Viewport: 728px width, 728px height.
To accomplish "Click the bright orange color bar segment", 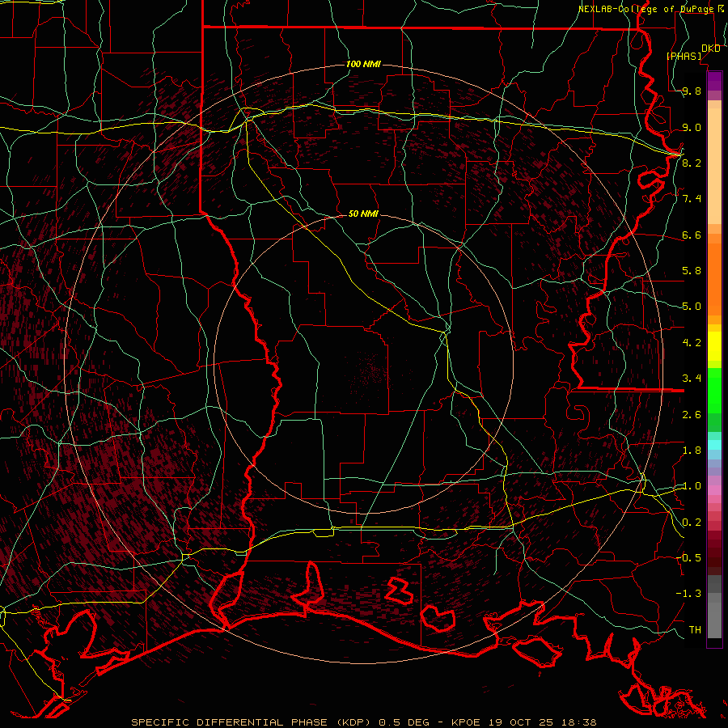I will (714, 280).
